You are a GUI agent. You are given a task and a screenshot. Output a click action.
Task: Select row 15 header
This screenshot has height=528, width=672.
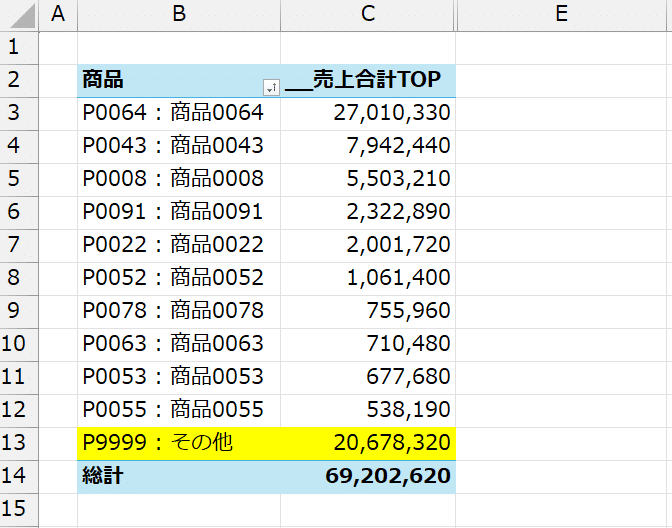pyautogui.click(x=19, y=510)
